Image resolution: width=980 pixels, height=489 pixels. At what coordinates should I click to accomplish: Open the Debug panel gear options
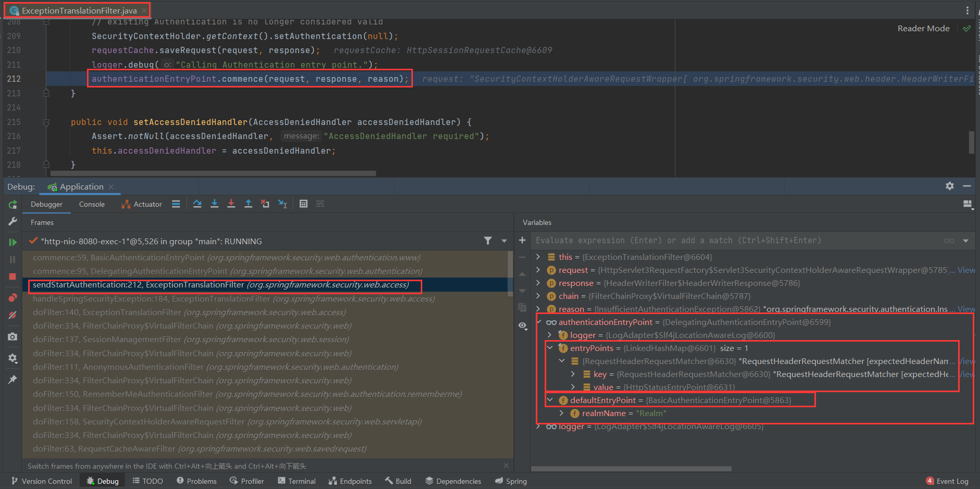click(x=950, y=186)
